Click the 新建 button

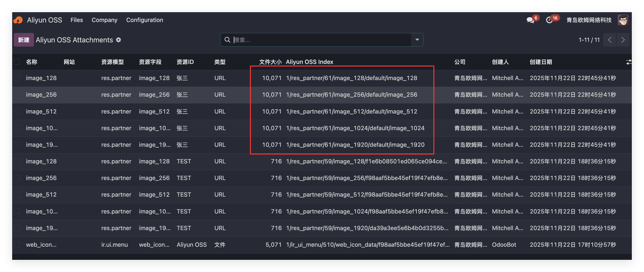(x=24, y=40)
